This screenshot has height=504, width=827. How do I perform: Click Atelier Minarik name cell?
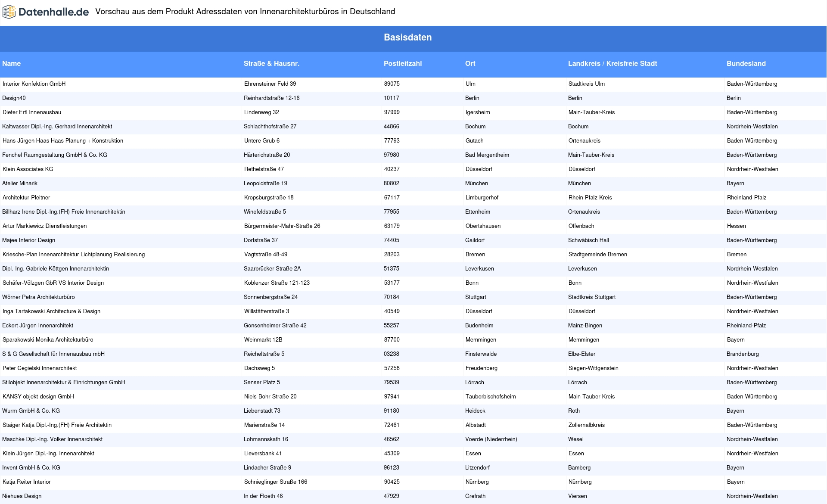click(20, 184)
